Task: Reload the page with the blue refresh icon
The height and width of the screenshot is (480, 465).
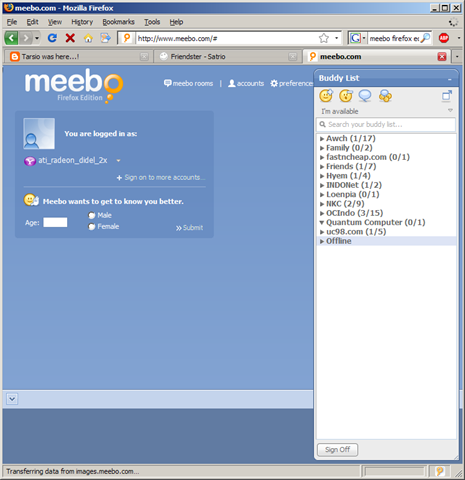Action: [52, 38]
